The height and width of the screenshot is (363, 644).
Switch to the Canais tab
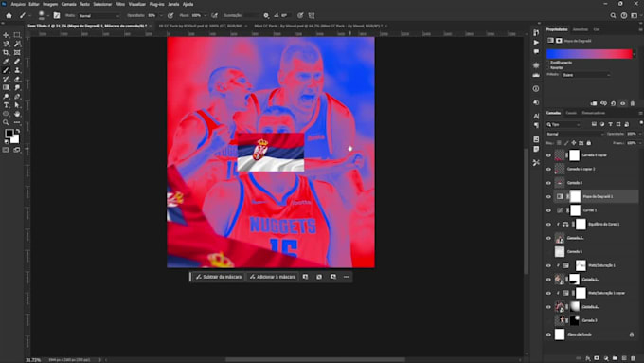click(571, 113)
